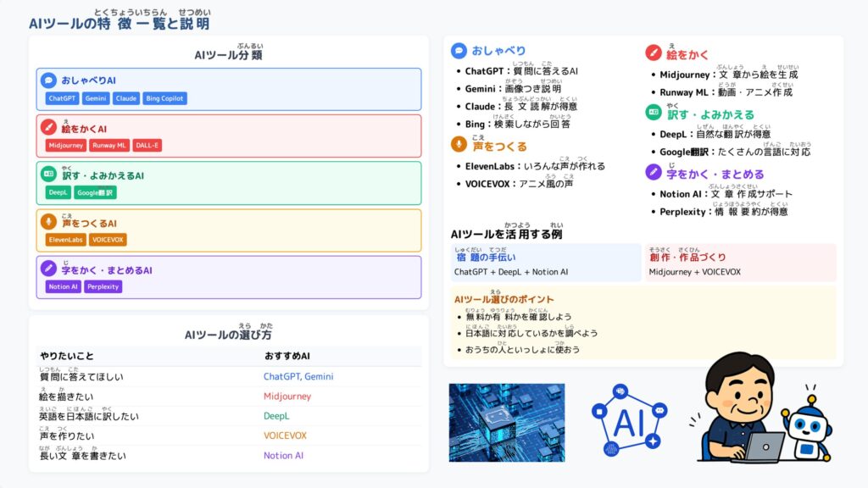Click the green translate icon beside 訳す・よみかえるAI
The height and width of the screenshot is (488, 868).
pyautogui.click(x=48, y=175)
